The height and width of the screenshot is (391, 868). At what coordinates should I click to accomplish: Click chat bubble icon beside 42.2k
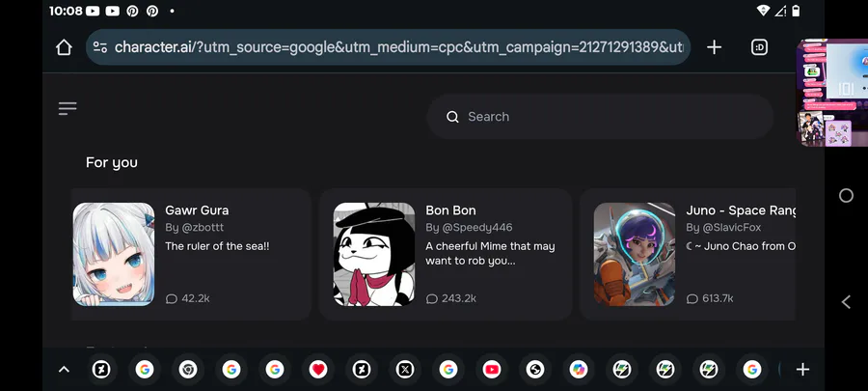pos(171,299)
